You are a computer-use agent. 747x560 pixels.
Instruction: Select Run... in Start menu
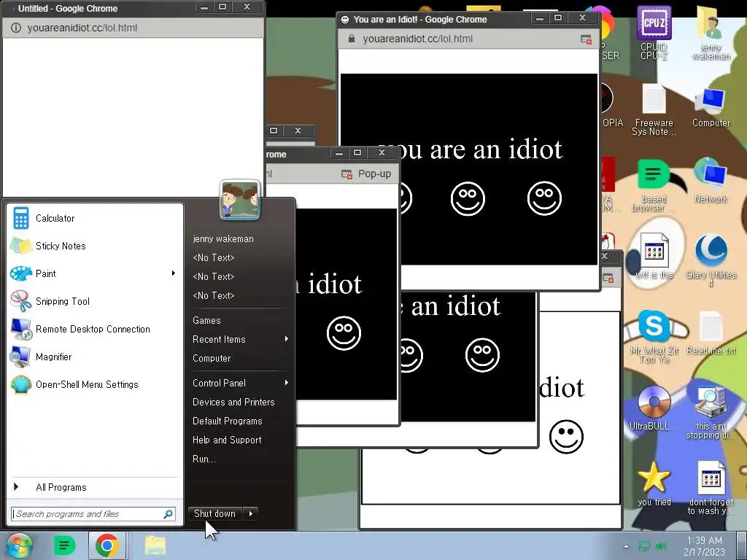coord(204,459)
